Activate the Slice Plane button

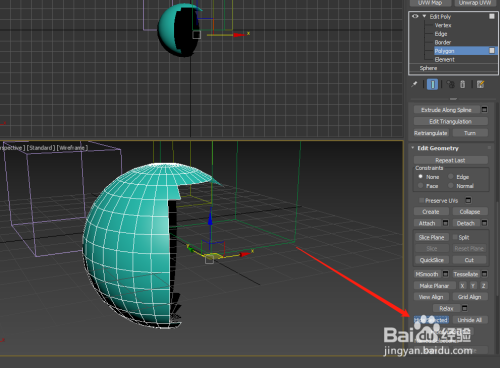tap(431, 237)
